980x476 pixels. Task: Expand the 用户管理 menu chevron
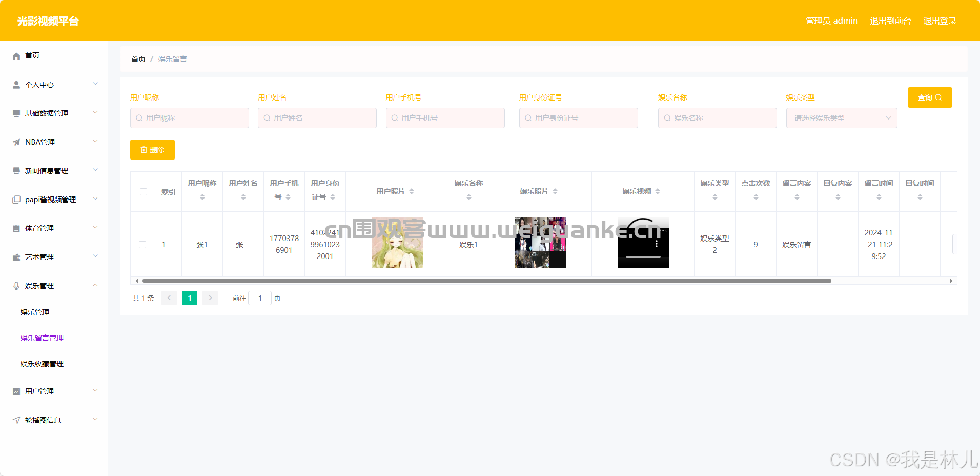point(95,390)
